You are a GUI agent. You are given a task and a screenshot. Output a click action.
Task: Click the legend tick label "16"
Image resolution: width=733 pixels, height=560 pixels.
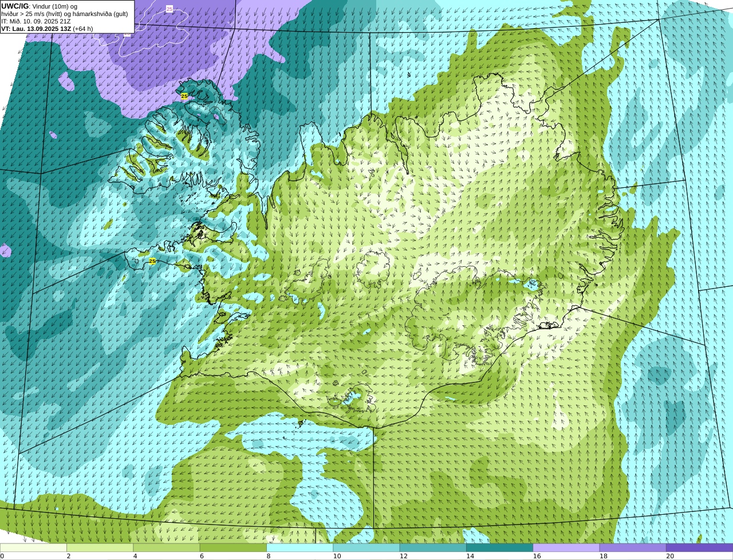[x=537, y=556]
